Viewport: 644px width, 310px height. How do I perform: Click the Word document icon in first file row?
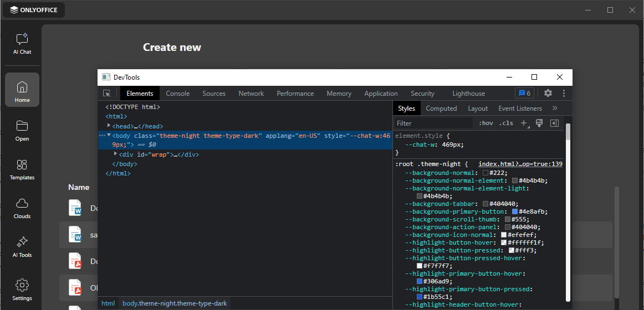(x=75, y=208)
